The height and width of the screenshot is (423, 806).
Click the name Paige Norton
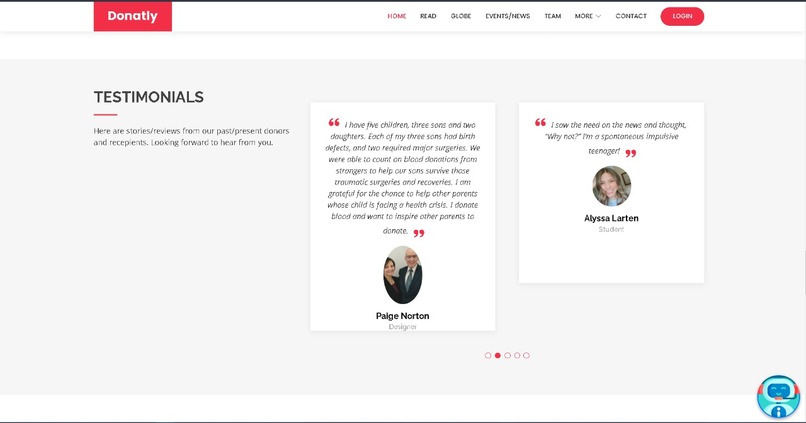(x=402, y=316)
